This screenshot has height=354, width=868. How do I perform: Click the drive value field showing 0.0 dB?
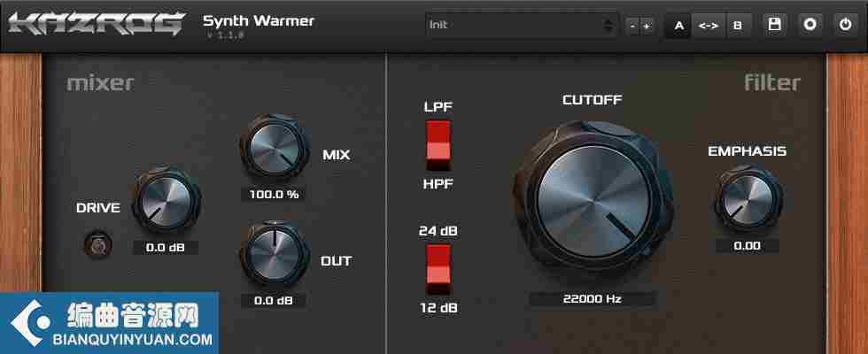(x=165, y=247)
